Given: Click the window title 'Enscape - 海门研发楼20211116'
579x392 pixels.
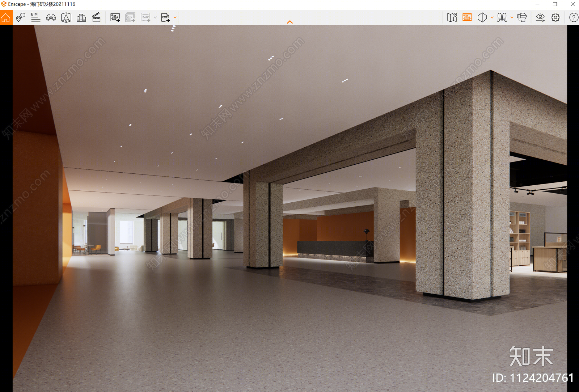Looking at the screenshot, I should click(x=42, y=4).
